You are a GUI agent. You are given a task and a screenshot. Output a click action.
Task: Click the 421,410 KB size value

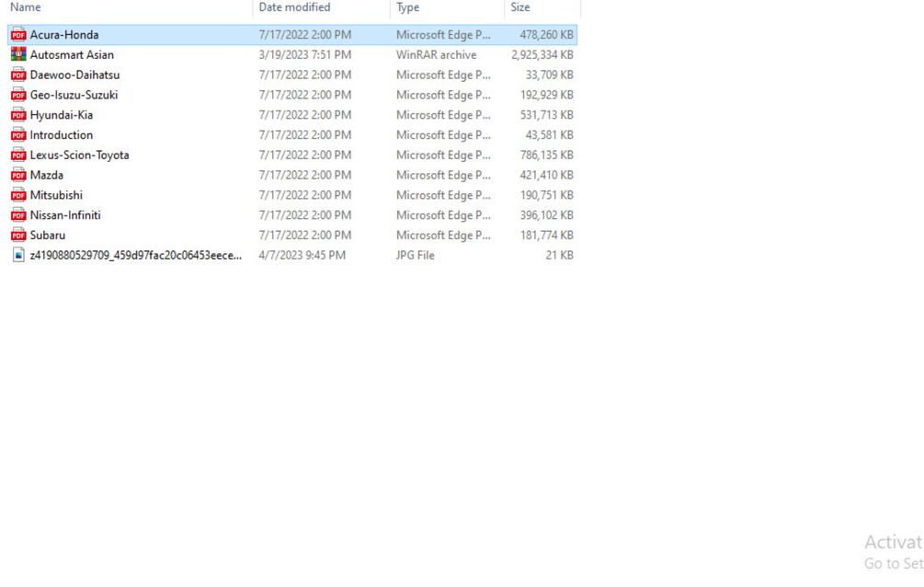[x=546, y=175]
